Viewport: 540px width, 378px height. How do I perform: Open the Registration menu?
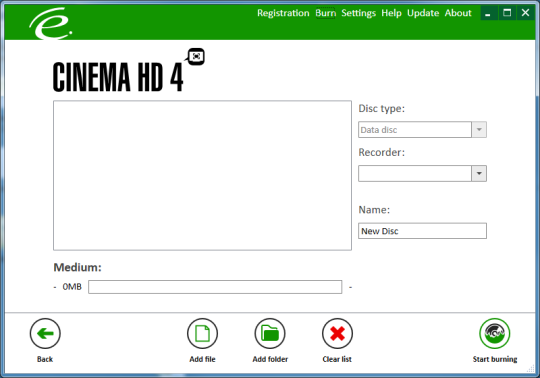pos(283,13)
